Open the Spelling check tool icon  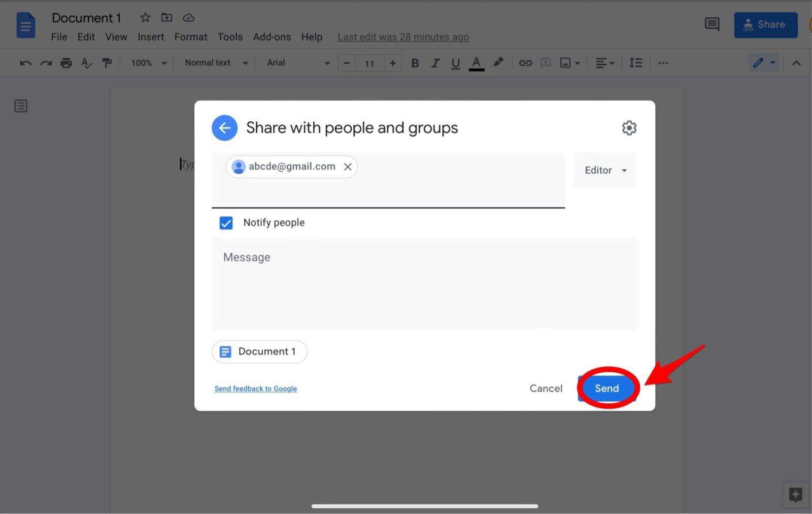click(86, 63)
